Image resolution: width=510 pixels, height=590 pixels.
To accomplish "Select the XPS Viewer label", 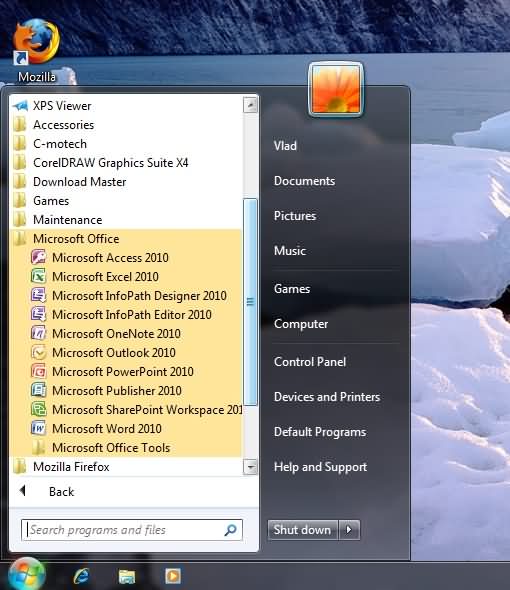I will 62,106.
